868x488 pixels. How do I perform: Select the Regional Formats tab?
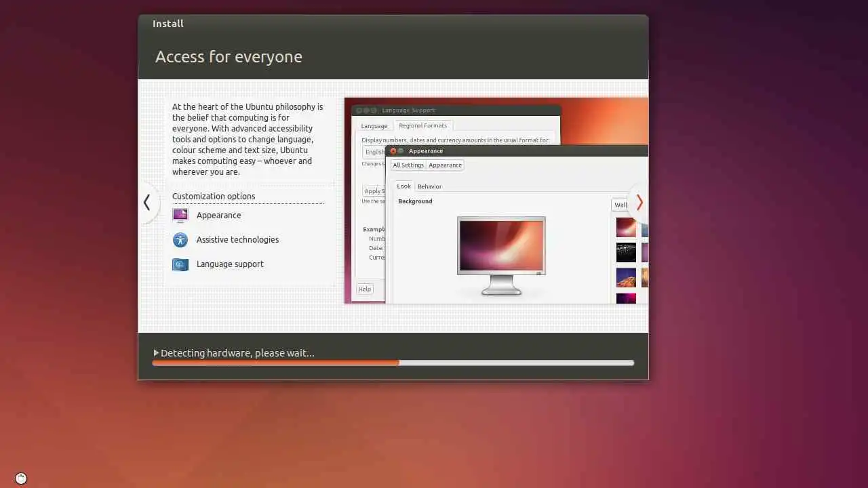coord(422,125)
